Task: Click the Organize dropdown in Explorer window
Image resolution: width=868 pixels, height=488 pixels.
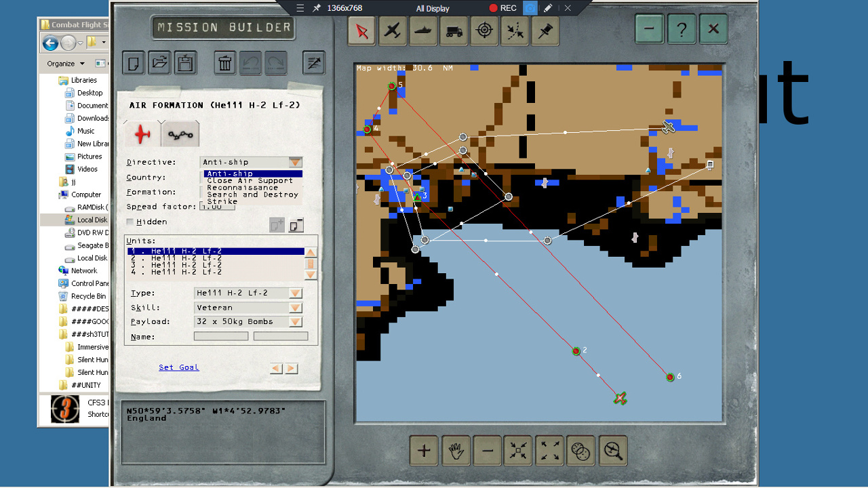Action: point(66,64)
